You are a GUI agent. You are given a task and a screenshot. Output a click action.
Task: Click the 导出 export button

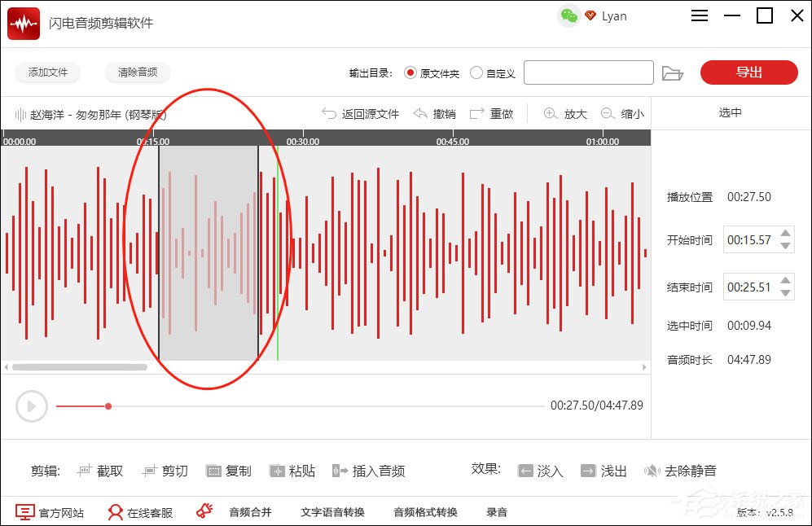748,72
